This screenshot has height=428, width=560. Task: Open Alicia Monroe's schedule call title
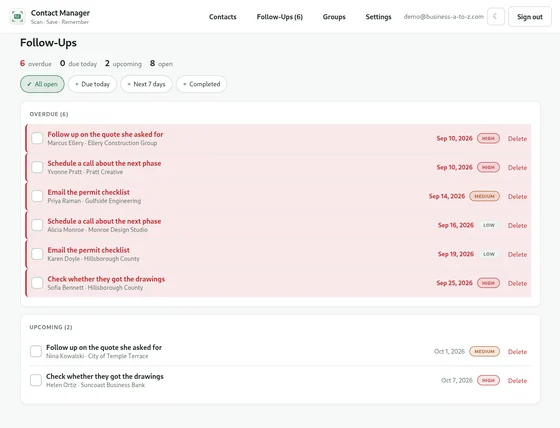pyautogui.click(x=104, y=221)
